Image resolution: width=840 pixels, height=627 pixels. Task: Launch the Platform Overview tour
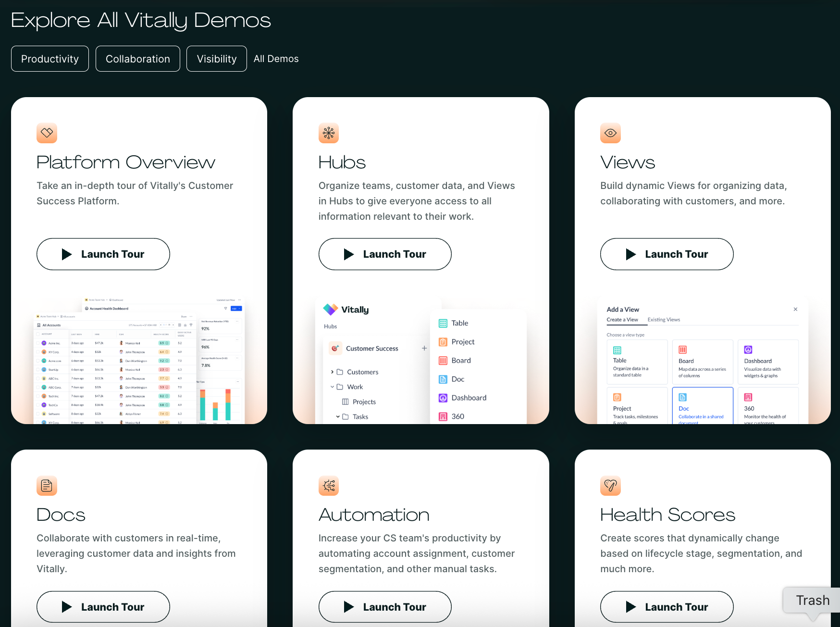(x=103, y=254)
